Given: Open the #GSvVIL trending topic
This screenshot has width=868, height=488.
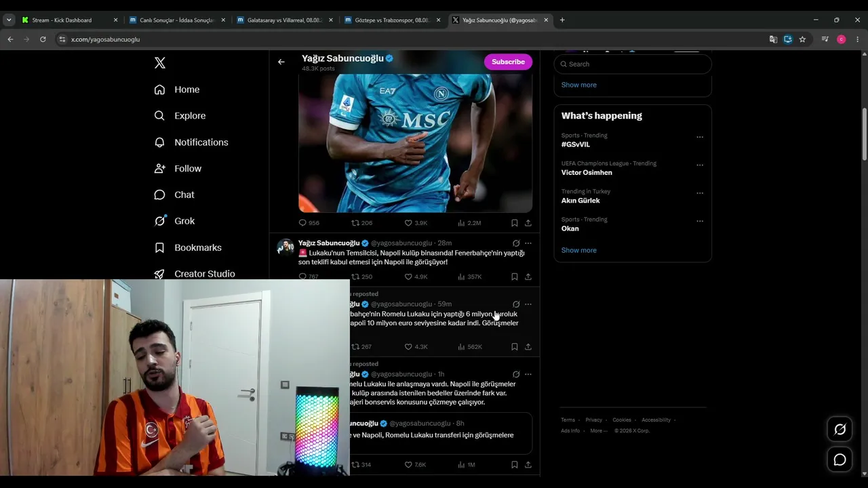Looking at the screenshot, I should (576, 144).
